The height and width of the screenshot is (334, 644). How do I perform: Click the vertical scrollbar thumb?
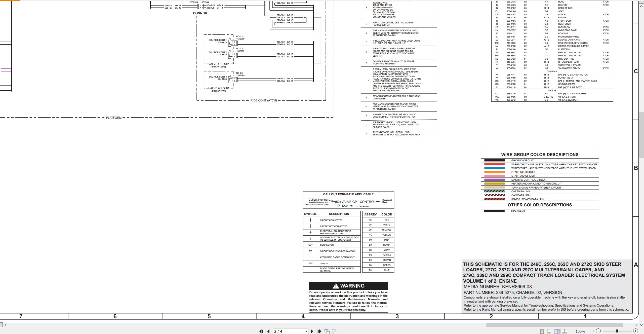point(641,135)
